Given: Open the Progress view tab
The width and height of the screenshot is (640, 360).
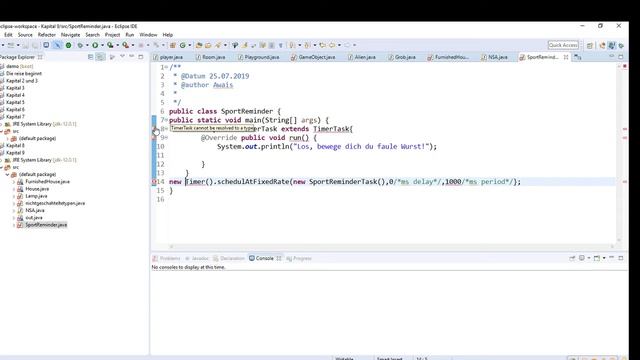Looking at the screenshot, I should coord(299,258).
